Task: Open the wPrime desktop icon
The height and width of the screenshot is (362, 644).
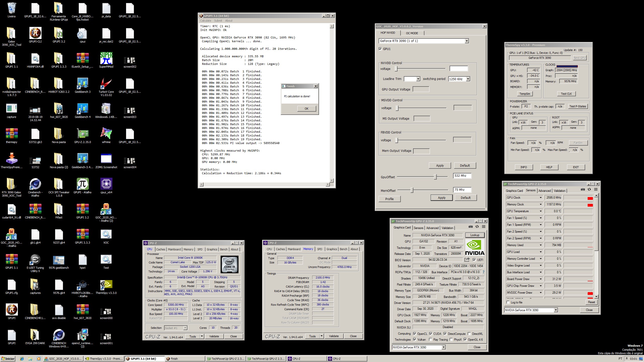Action: coord(106,136)
